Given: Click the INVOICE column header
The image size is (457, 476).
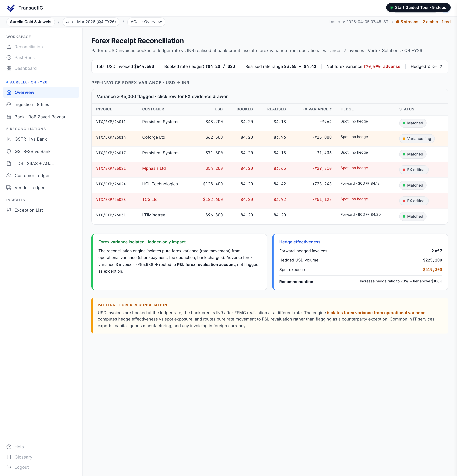Looking at the screenshot, I should point(104,109).
